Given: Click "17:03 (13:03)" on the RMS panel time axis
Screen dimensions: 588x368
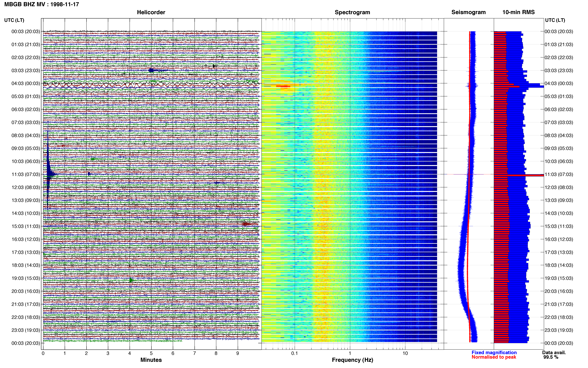Looking at the screenshot, I should click(x=559, y=252).
